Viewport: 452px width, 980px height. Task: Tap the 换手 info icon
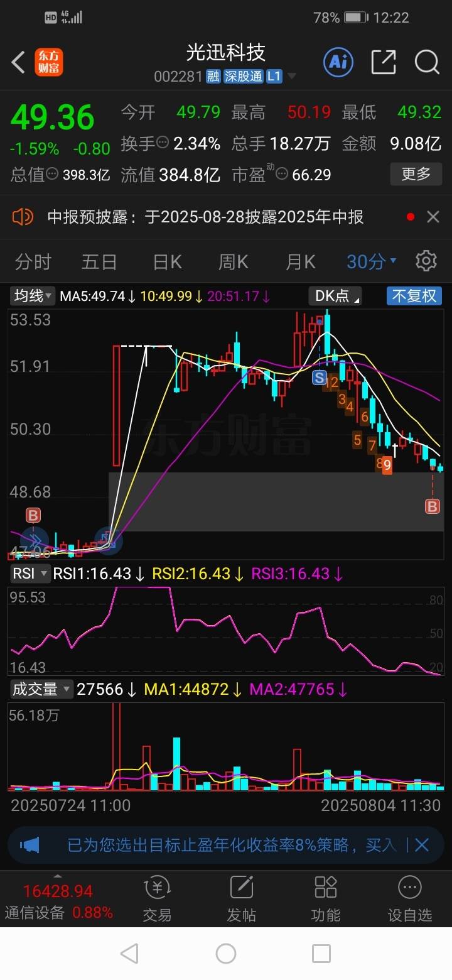click(x=163, y=143)
